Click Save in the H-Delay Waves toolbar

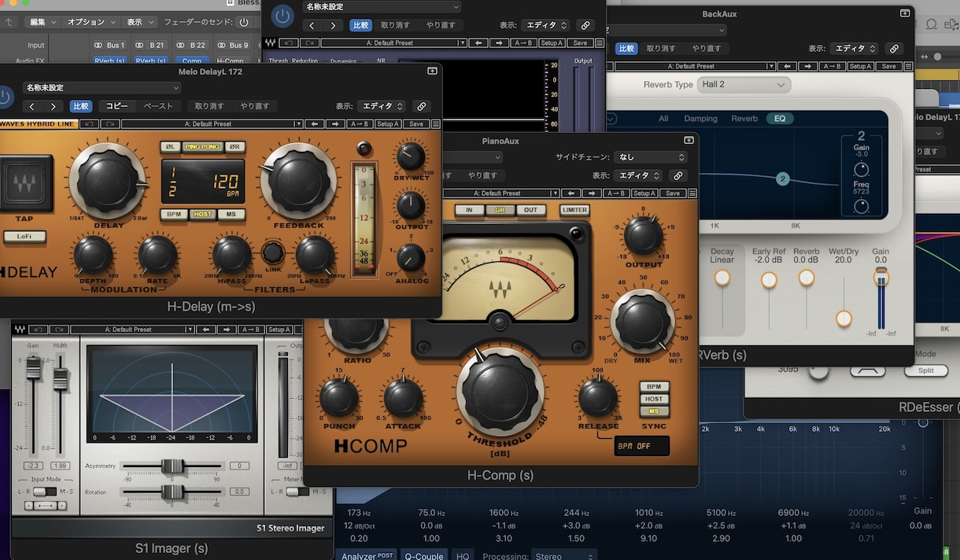415,124
